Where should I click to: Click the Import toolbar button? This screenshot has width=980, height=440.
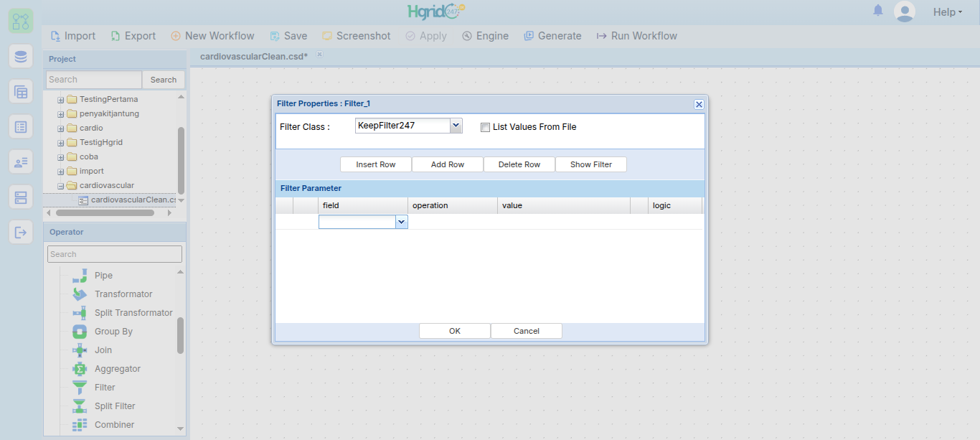pyautogui.click(x=73, y=36)
